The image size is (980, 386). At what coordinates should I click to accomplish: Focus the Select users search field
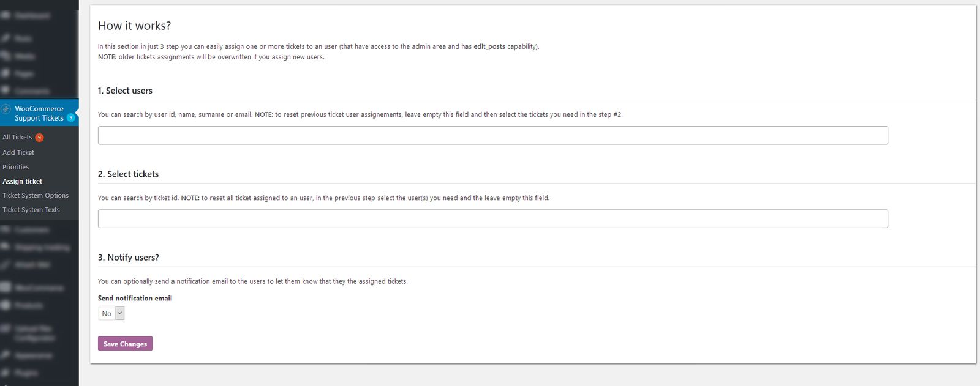492,135
